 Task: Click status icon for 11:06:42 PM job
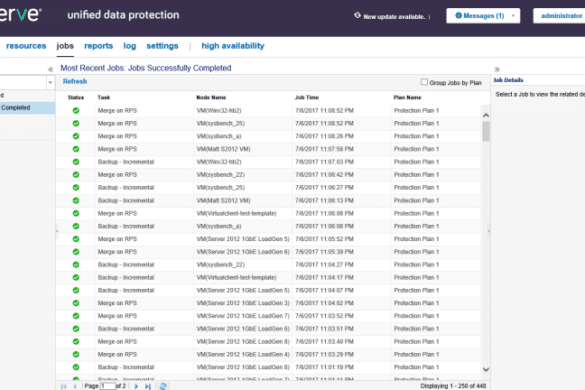76,175
